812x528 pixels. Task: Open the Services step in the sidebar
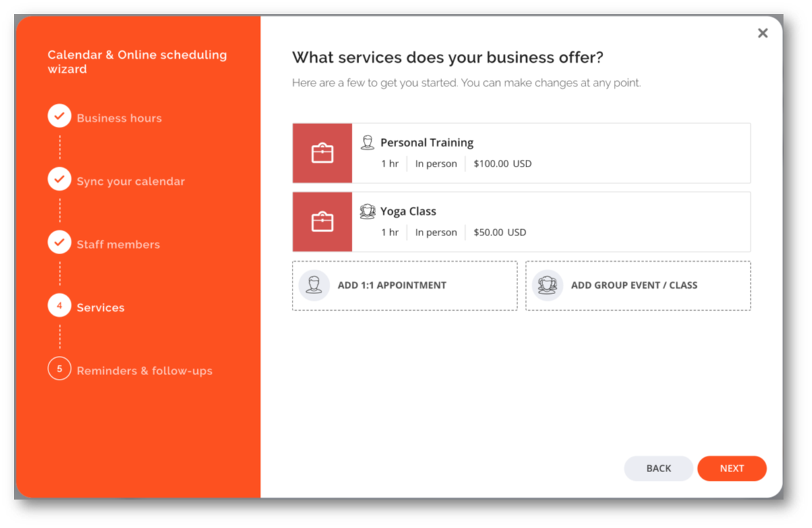pyautogui.click(x=101, y=307)
